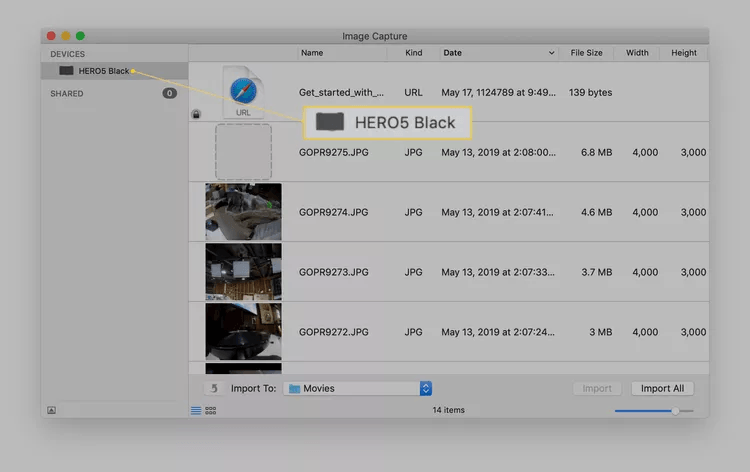750x472 pixels.
Task: Click the date May 13, 2019 at 2:07:24
Action: [498, 332]
